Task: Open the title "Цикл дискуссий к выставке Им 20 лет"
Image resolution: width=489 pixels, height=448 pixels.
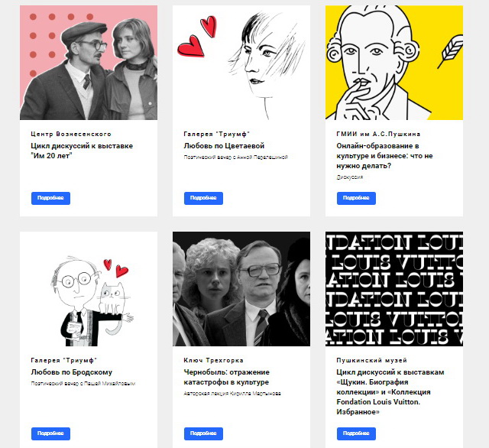Action: [82, 151]
